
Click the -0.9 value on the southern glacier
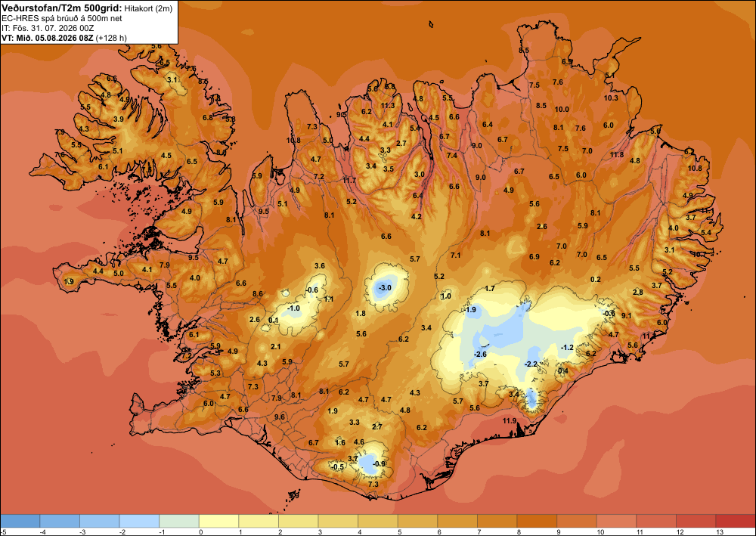(380, 464)
